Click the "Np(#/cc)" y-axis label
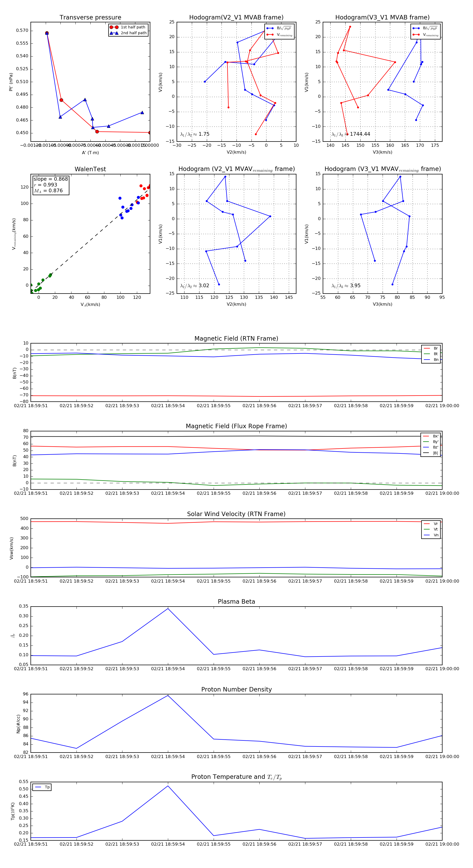This screenshot has width=473, height=868. pyautogui.click(x=18, y=724)
